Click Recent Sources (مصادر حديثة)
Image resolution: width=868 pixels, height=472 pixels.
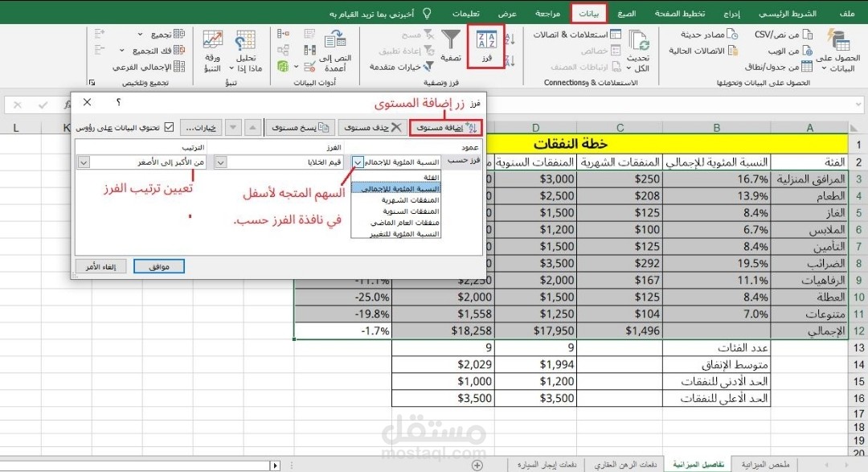pyautogui.click(x=709, y=35)
